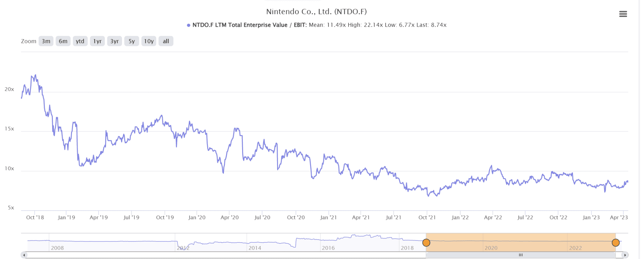The height and width of the screenshot is (259, 644).
Task: Click the Apr '19 x-axis label
Action: (98, 217)
